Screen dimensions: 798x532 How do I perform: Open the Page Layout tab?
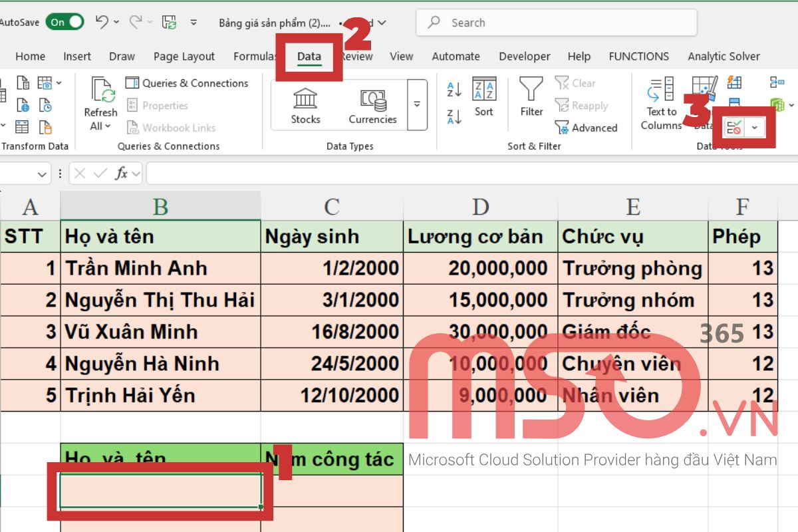(x=184, y=57)
